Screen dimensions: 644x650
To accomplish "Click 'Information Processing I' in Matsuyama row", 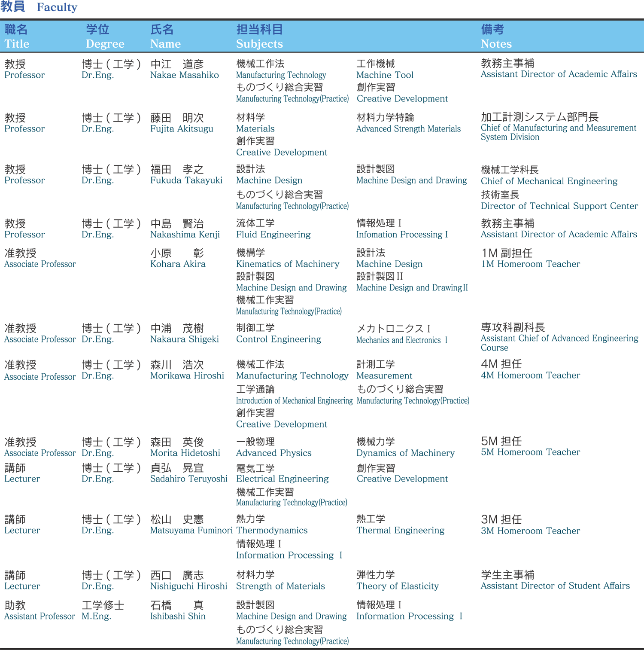I will [289, 555].
